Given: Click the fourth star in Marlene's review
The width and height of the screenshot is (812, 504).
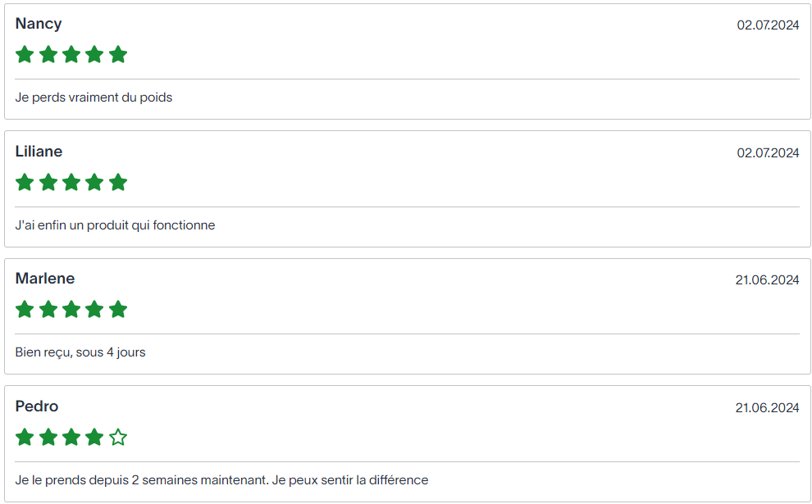Looking at the screenshot, I should (x=94, y=310).
